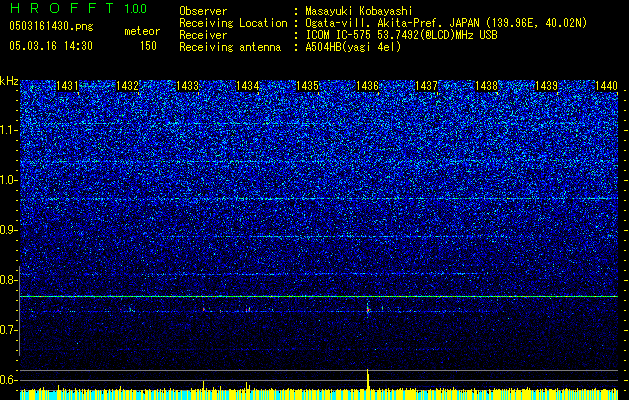
Task: Click the 1440 time marker
Action: 607,86
